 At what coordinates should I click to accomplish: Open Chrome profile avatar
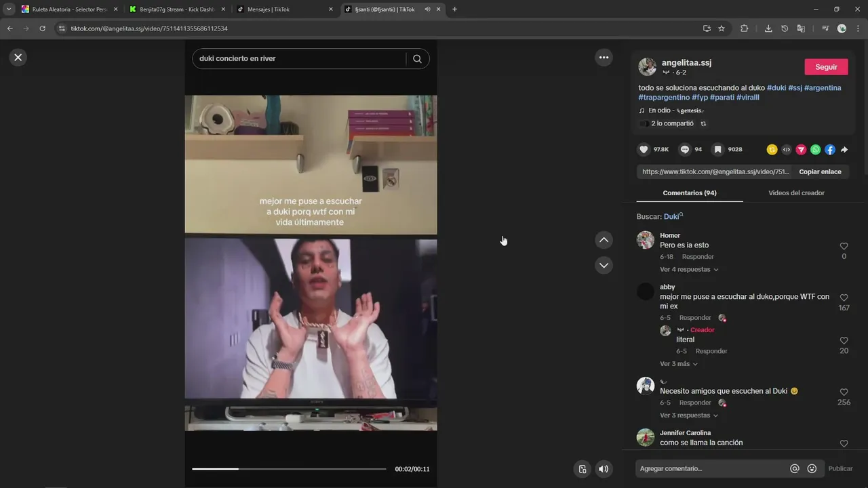coord(842,28)
